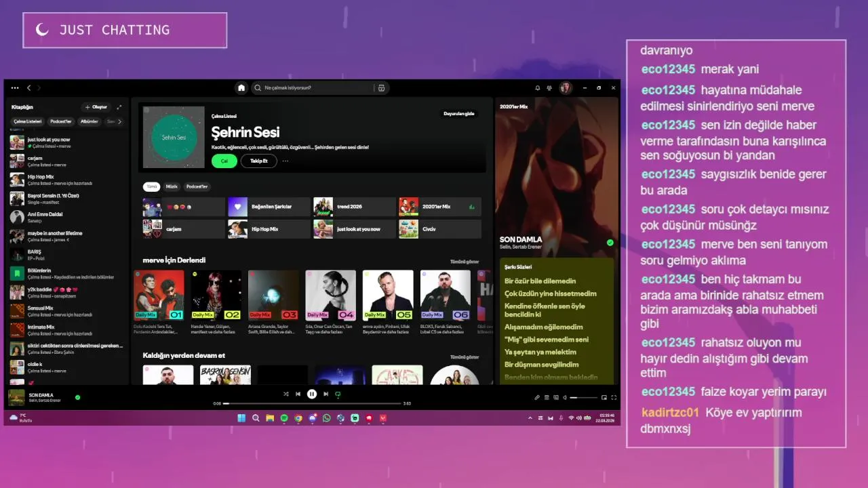Open the Daily Mix 06 card
This screenshot has height=488, width=868.
446,302
